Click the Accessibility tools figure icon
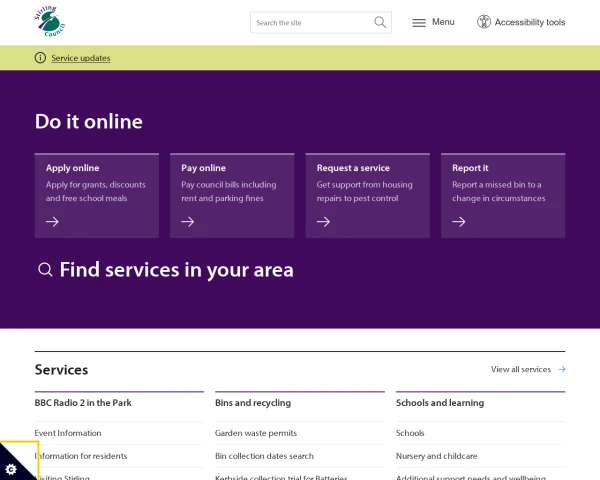This screenshot has width=600, height=480. [484, 22]
